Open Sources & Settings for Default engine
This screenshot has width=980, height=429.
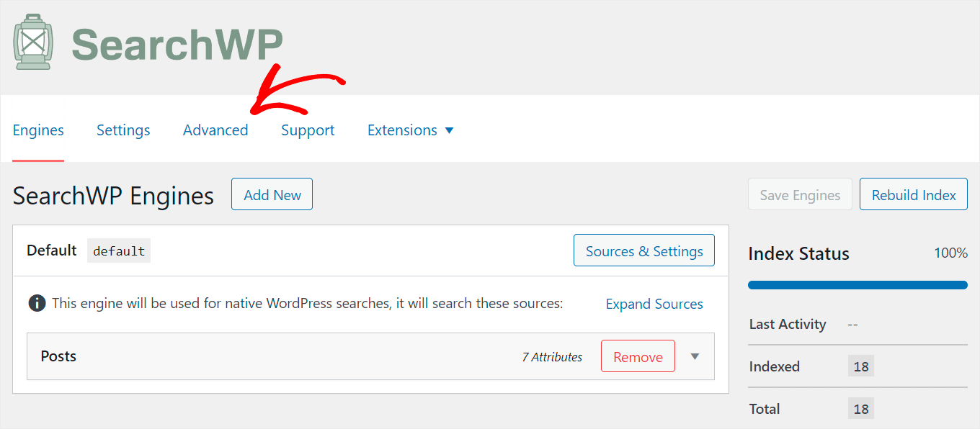tap(644, 250)
